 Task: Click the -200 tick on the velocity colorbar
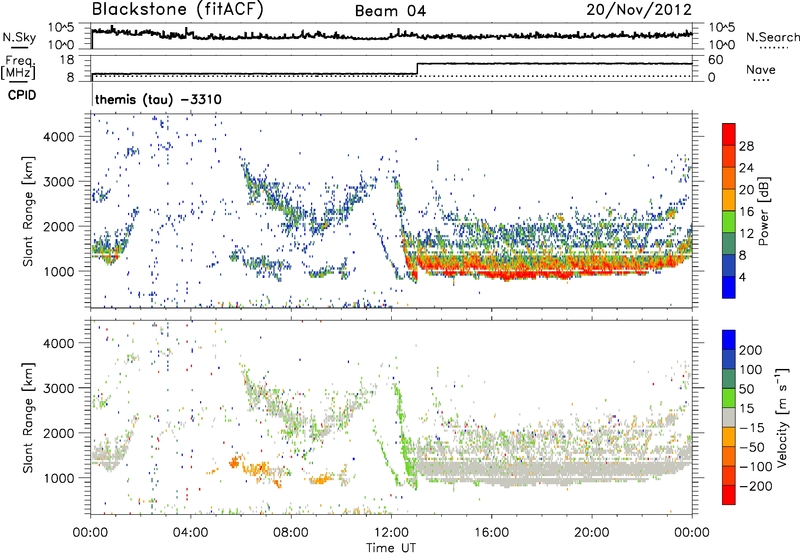(756, 486)
